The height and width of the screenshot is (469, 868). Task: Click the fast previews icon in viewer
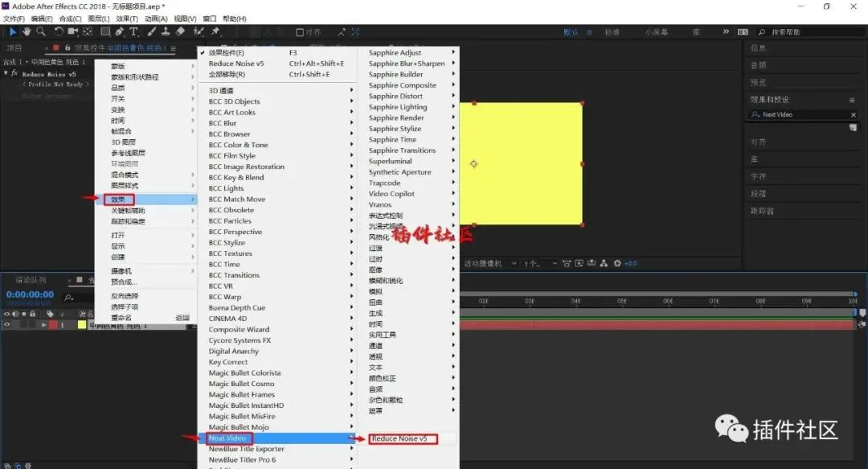[579, 263]
